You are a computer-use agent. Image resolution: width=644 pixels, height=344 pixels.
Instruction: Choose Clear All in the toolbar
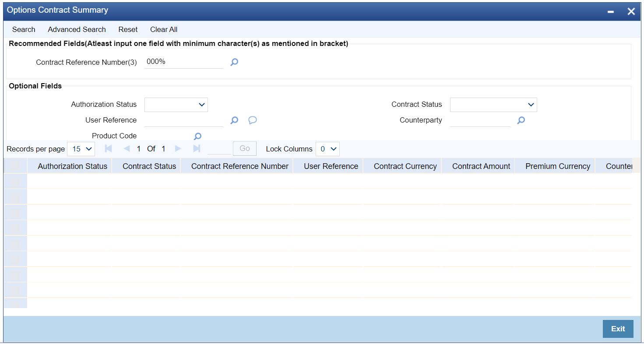click(x=164, y=29)
